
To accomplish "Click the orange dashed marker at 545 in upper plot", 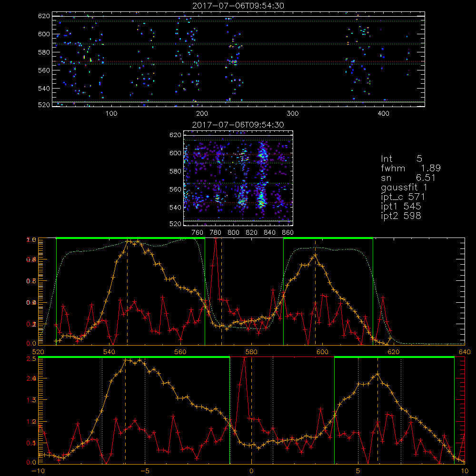I will pyautogui.click(x=127, y=291).
